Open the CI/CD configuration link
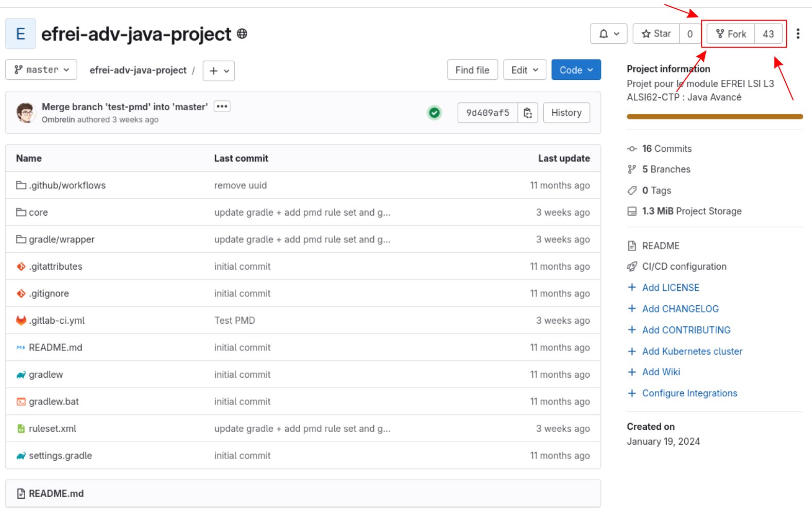This screenshot has width=812, height=524. (x=684, y=266)
